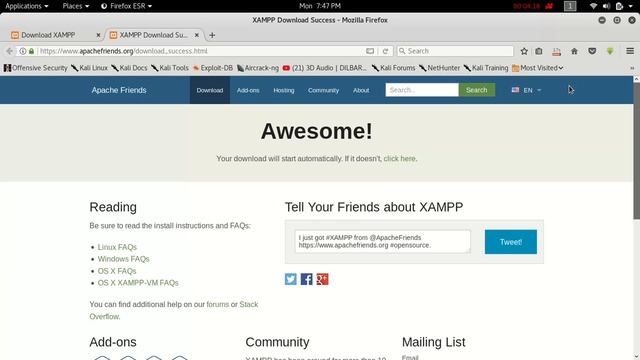
Task: Open the Applications menu
Action: 27,6
